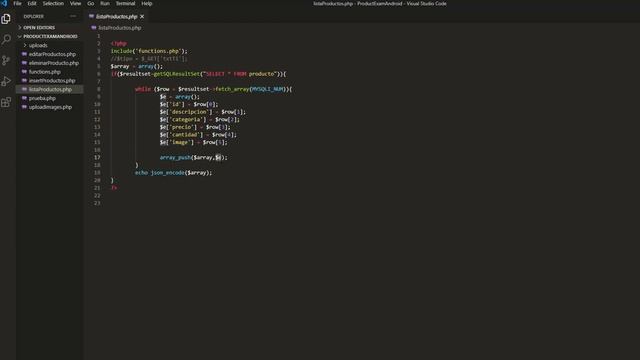Click listaProductos.php in the breadcrumb
Image resolution: width=640 pixels, height=360 pixels.
[x=120, y=28]
